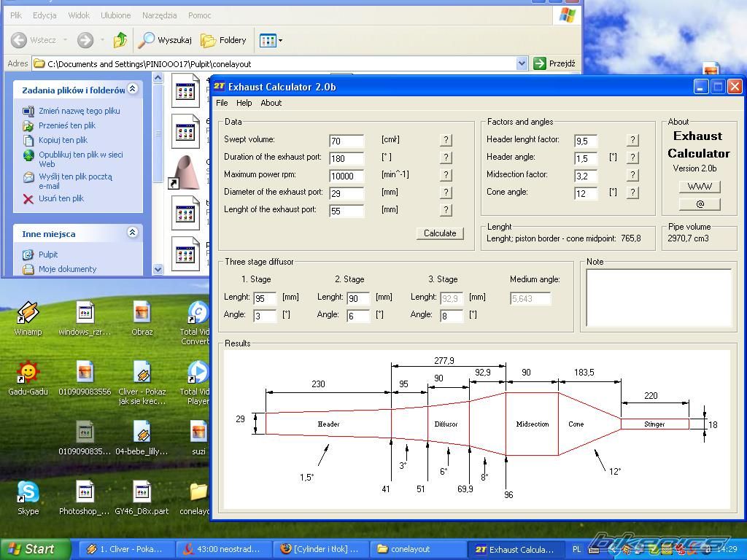Click the Start button

(35, 549)
